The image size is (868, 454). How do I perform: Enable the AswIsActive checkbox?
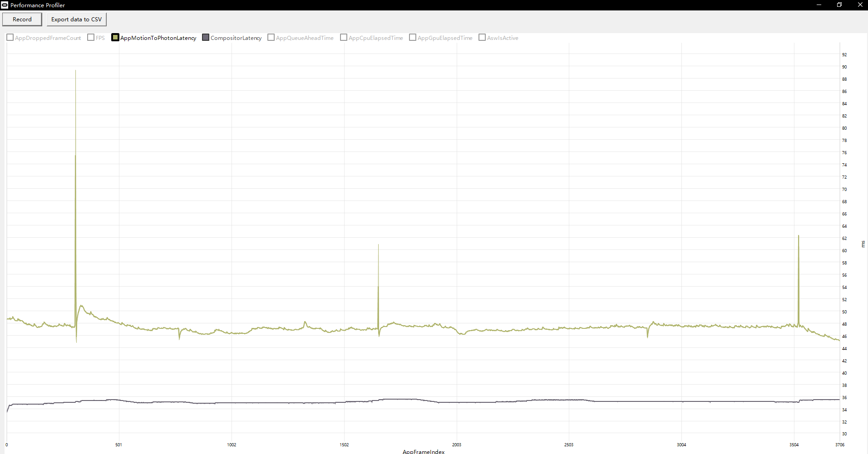pos(482,38)
